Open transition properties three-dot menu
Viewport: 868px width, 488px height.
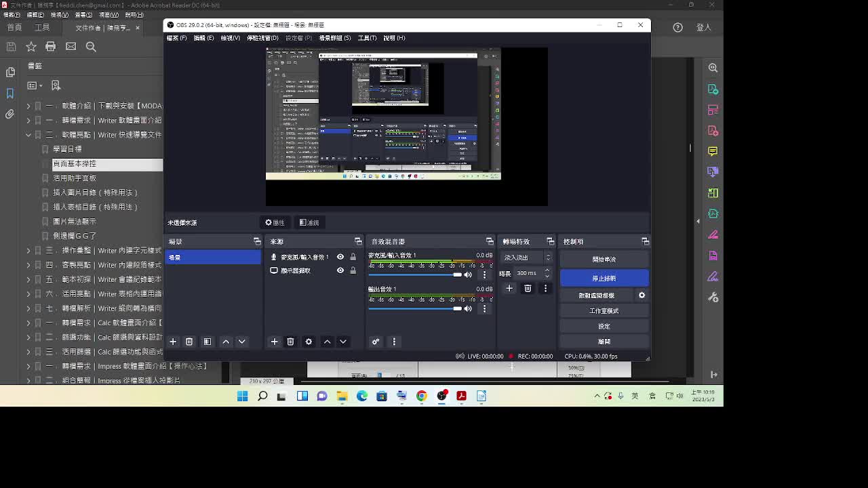pos(545,288)
